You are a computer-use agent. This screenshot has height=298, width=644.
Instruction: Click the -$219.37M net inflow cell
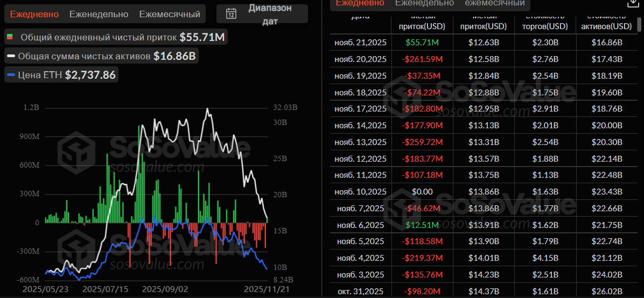pos(422,258)
